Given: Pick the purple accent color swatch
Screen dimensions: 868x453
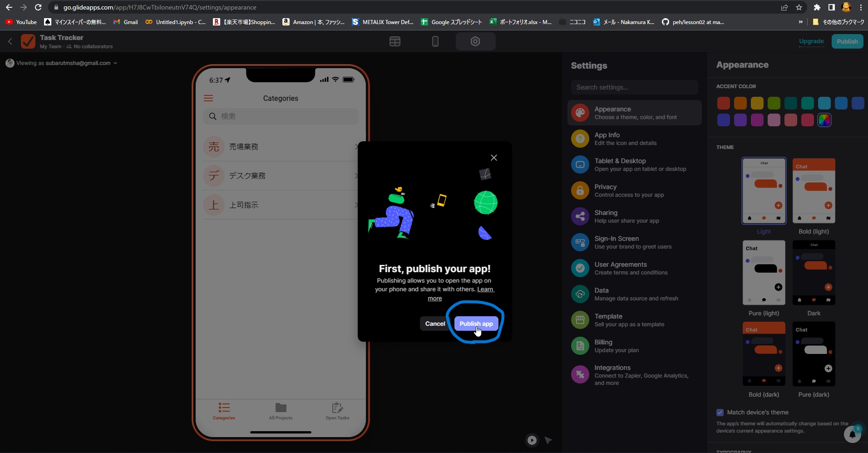Looking at the screenshot, I should point(740,120).
